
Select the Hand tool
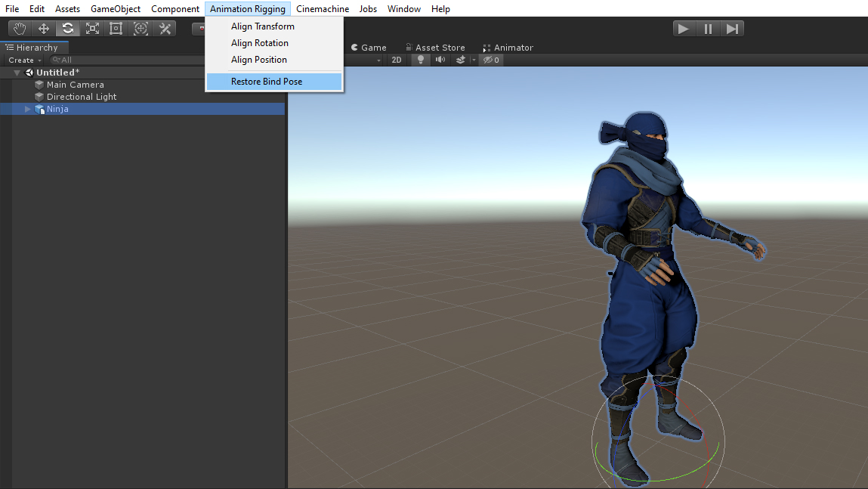[20, 29]
